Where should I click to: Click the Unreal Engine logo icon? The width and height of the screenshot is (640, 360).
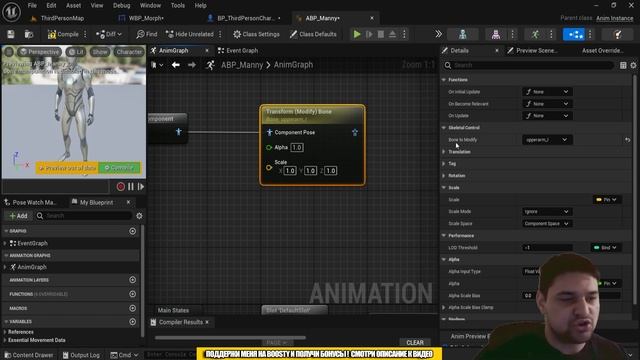tap(11, 11)
